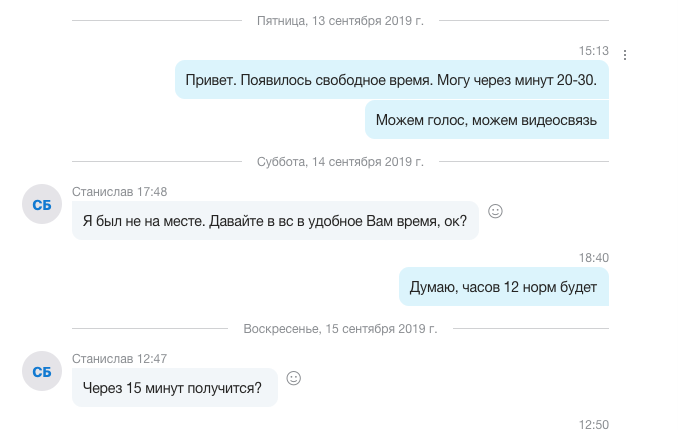Click the "Суббота, 14 сентября 2019 г." date divider
Image resolution: width=678 pixels, height=430 pixels.
pos(341,161)
